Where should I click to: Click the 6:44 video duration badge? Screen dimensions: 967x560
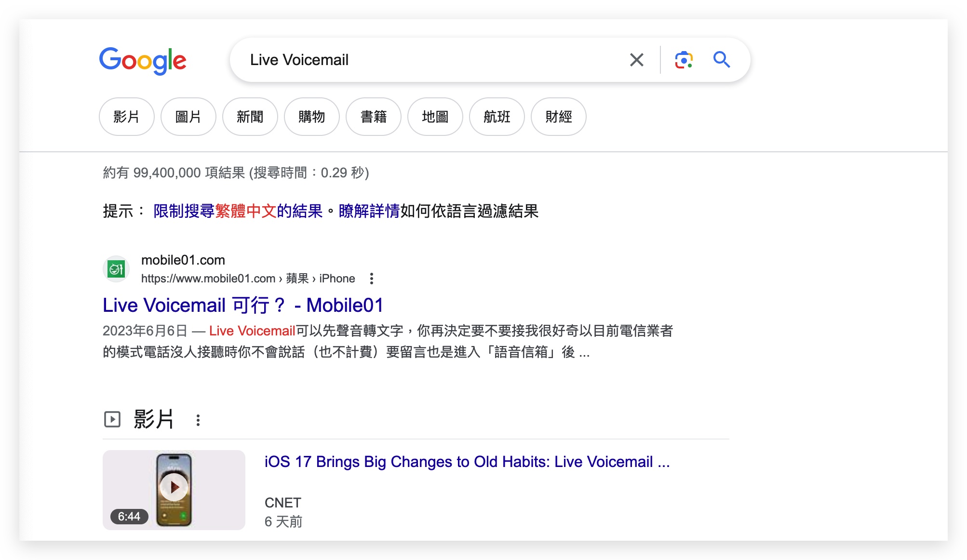coord(129,517)
